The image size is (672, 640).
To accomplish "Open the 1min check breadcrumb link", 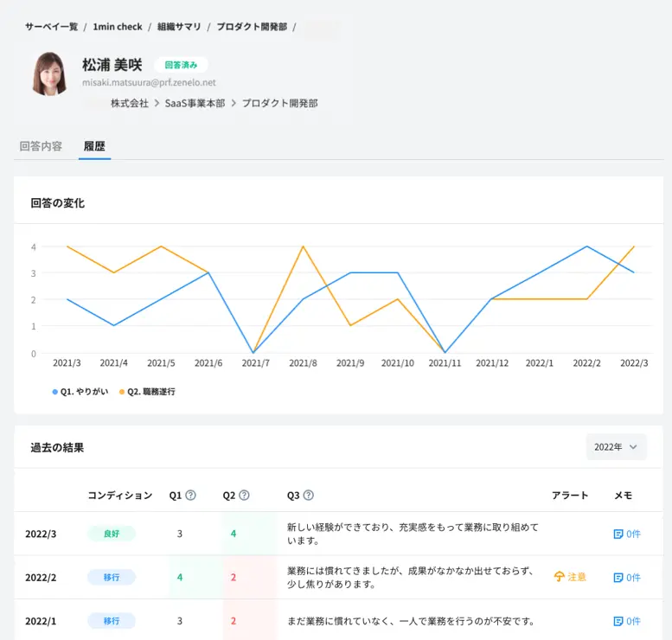I will coord(118,27).
